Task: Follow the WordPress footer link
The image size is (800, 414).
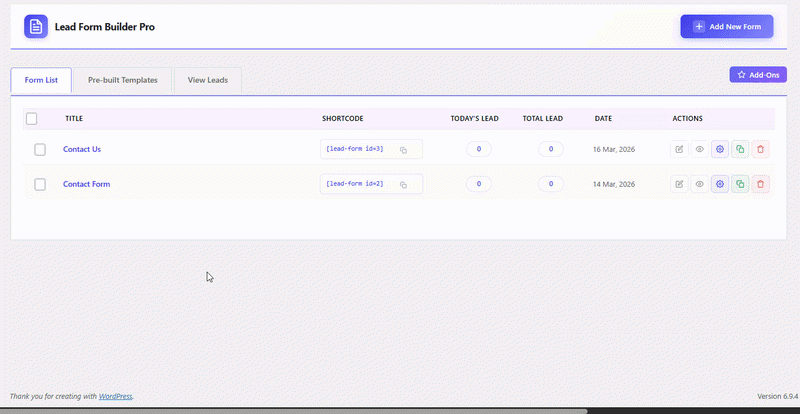Action: pos(115,396)
